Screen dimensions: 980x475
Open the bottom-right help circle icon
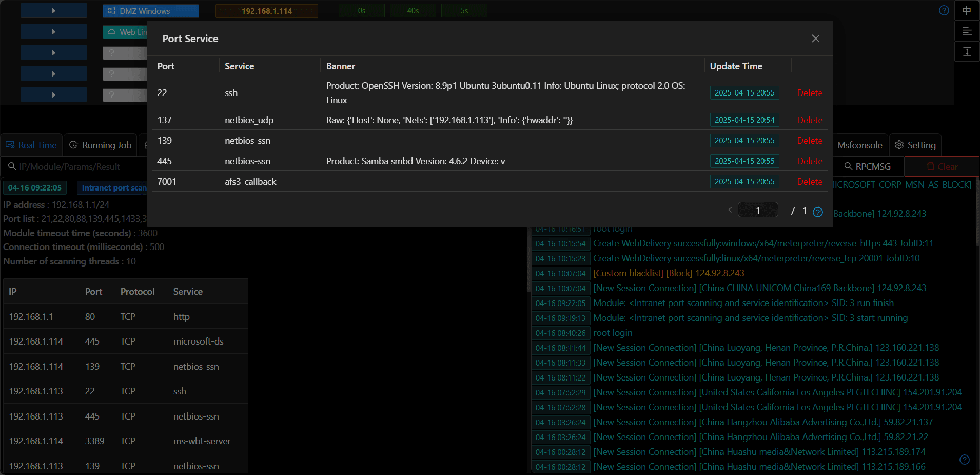click(x=965, y=460)
